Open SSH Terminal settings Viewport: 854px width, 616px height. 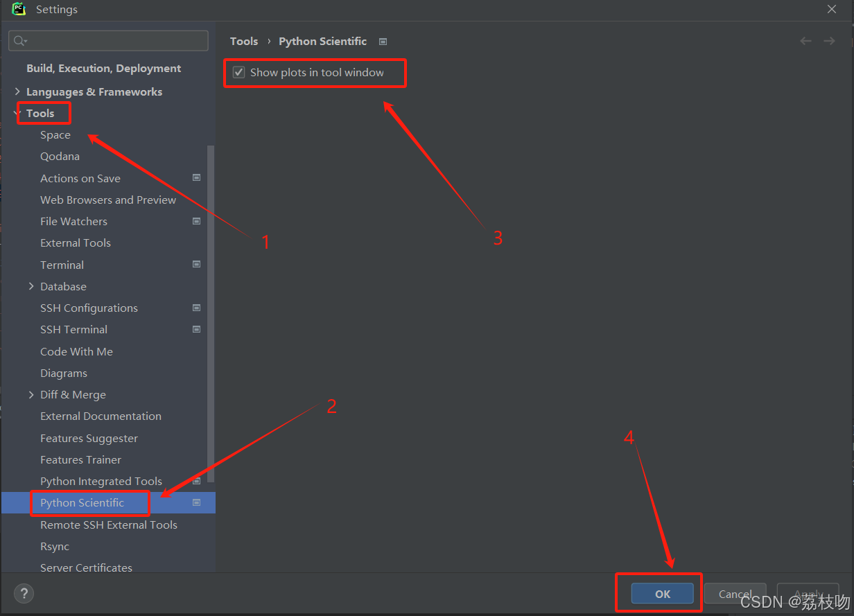[x=73, y=329]
